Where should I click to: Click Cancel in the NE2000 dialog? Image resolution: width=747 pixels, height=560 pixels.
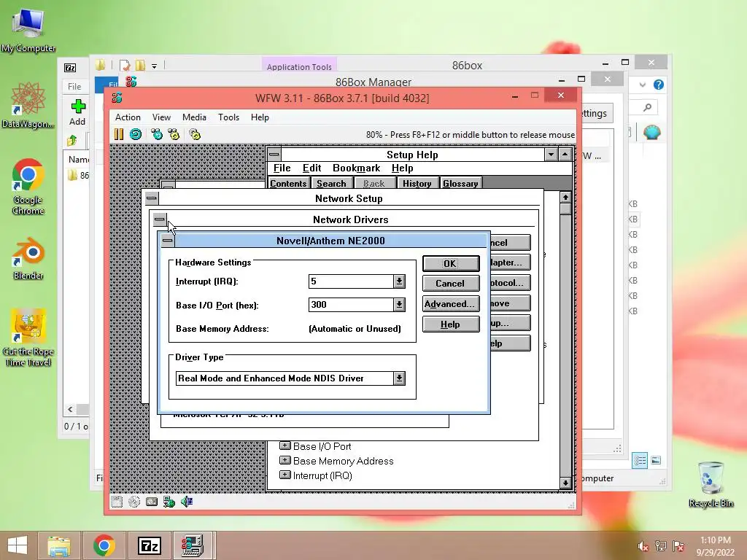pos(451,284)
